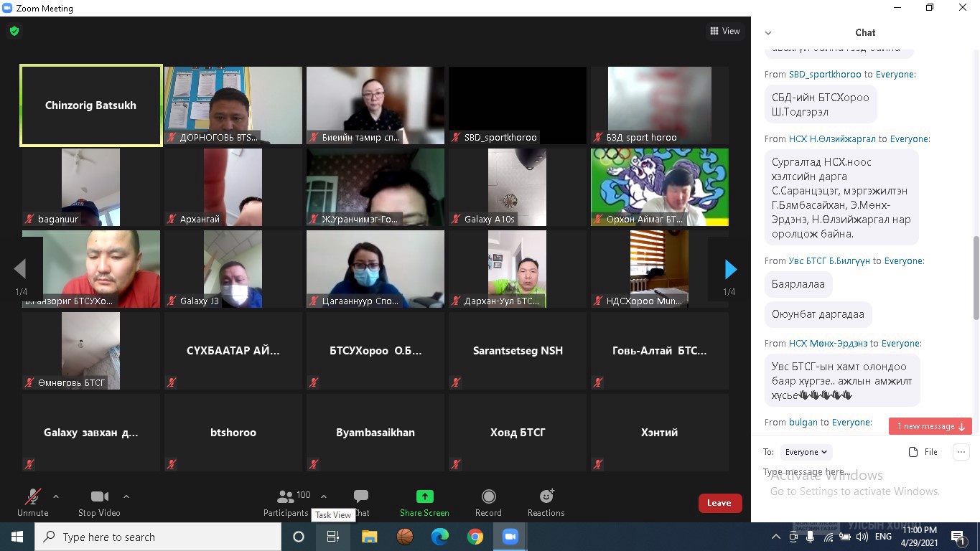Expand participants options arrow
The height and width of the screenshot is (551, 980).
[324, 496]
